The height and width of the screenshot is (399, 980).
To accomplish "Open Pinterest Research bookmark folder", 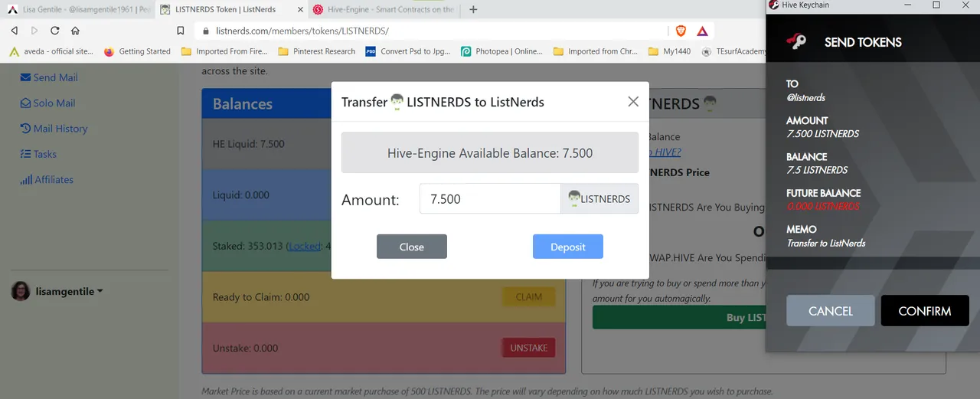I will point(316,51).
